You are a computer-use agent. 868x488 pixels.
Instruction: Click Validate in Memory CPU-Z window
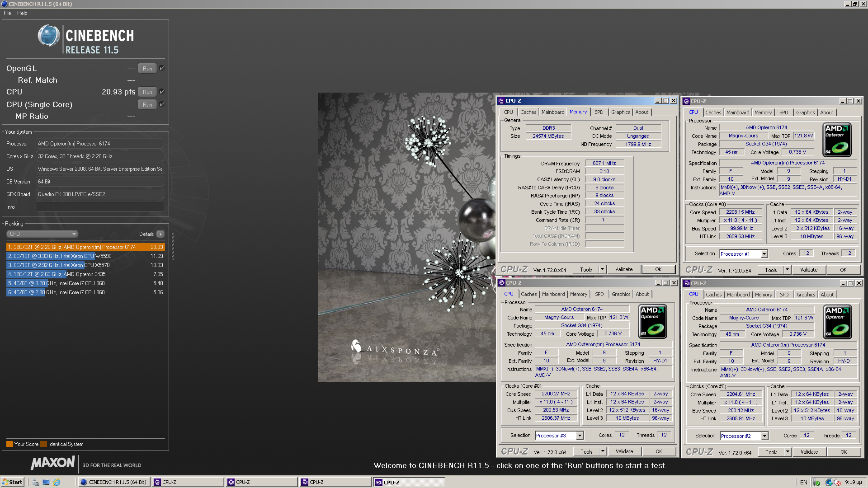(624, 269)
